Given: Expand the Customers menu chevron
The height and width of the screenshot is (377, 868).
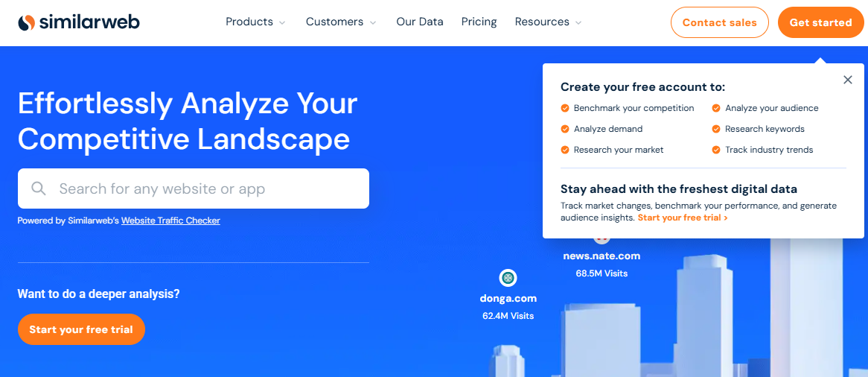Looking at the screenshot, I should coord(373,23).
